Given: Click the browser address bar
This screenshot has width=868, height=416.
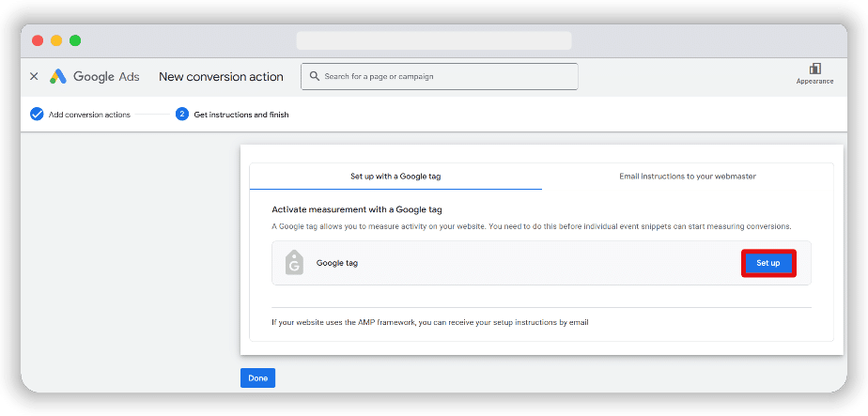Looking at the screenshot, I should coord(434,40).
